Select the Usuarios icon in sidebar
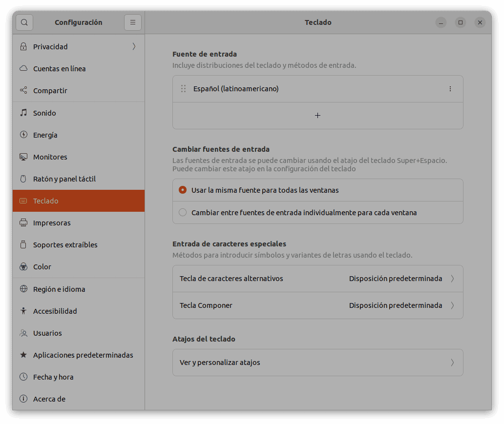 pos(22,333)
